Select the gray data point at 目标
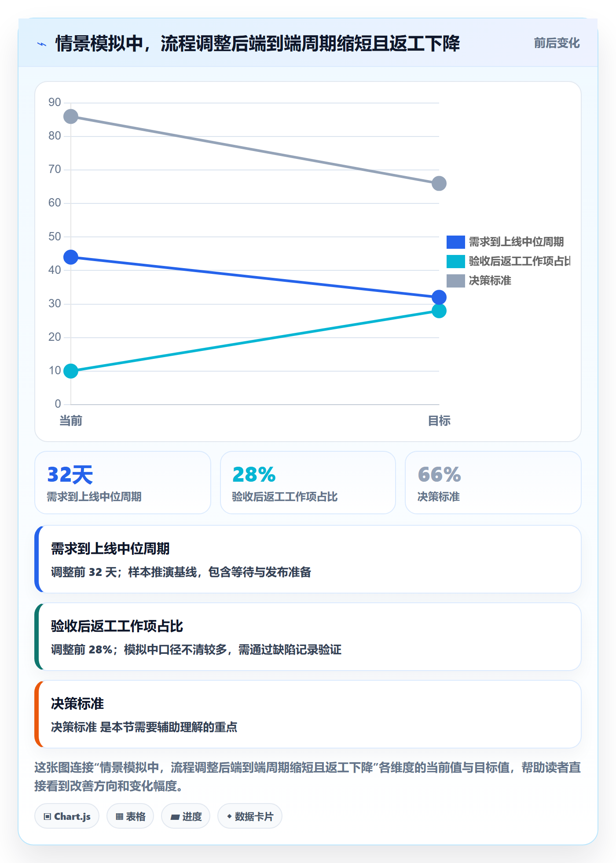Image resolution: width=616 pixels, height=863 pixels. click(x=439, y=184)
